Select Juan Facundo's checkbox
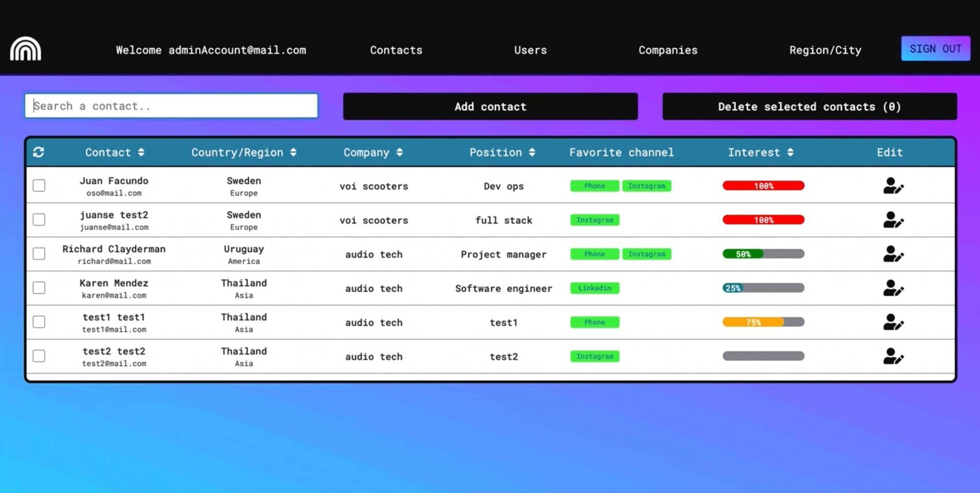The width and height of the screenshot is (980, 493). click(39, 186)
